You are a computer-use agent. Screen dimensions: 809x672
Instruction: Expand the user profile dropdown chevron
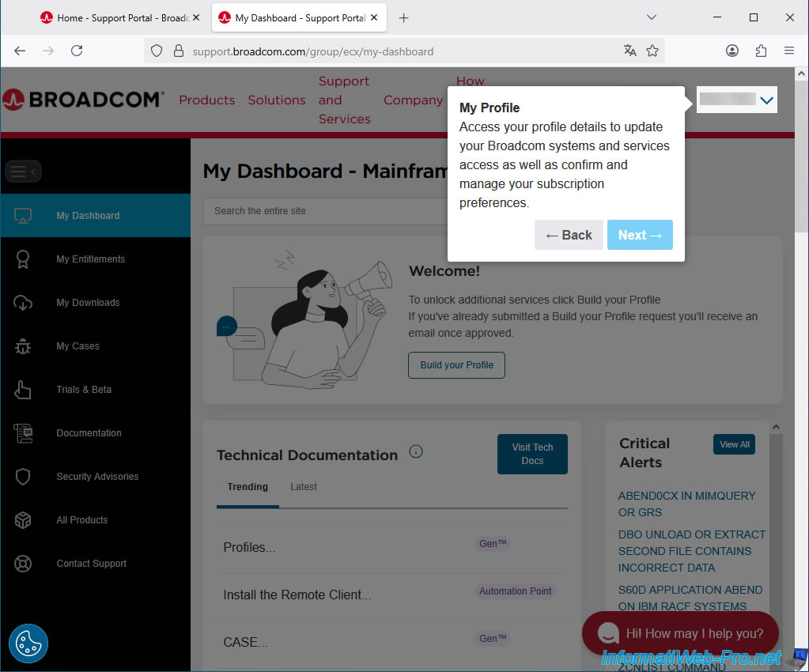coord(766,100)
